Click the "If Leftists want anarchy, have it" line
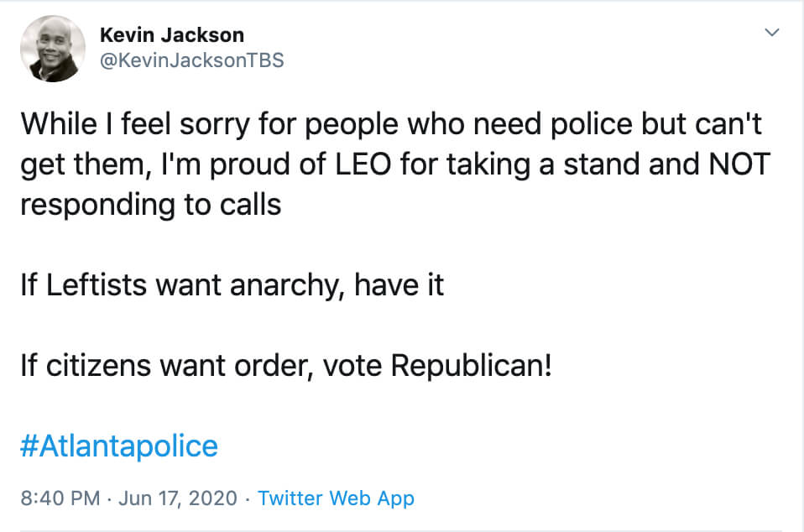The height and width of the screenshot is (532, 804). click(232, 285)
